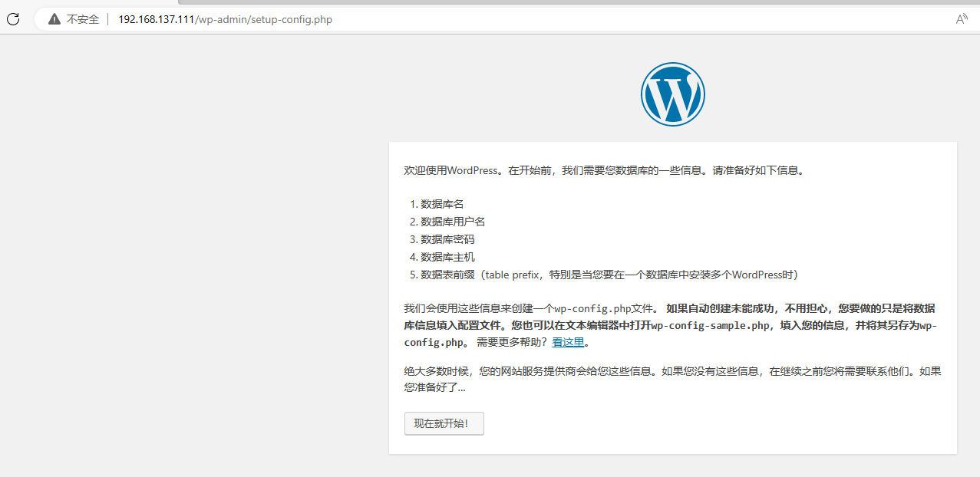The width and height of the screenshot is (980, 477).
Task: Click the 不安全 security label
Action: tap(83, 19)
